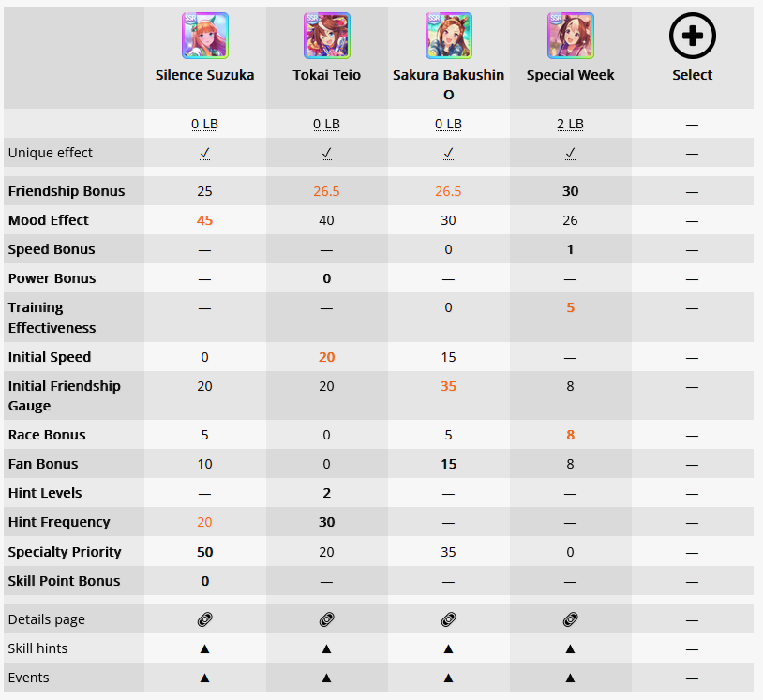Image resolution: width=763 pixels, height=700 pixels.
Task: Expand Sakura Bakushin O events triangle
Action: click(x=448, y=678)
